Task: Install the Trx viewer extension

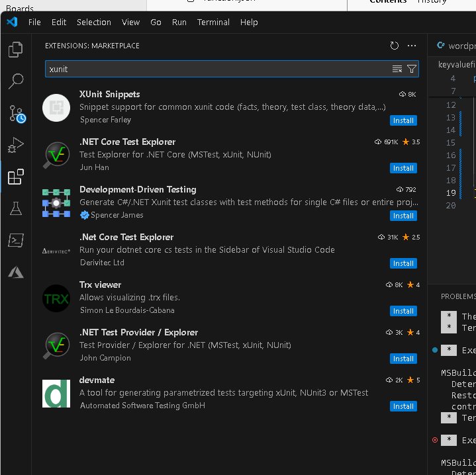Action: [x=403, y=311]
